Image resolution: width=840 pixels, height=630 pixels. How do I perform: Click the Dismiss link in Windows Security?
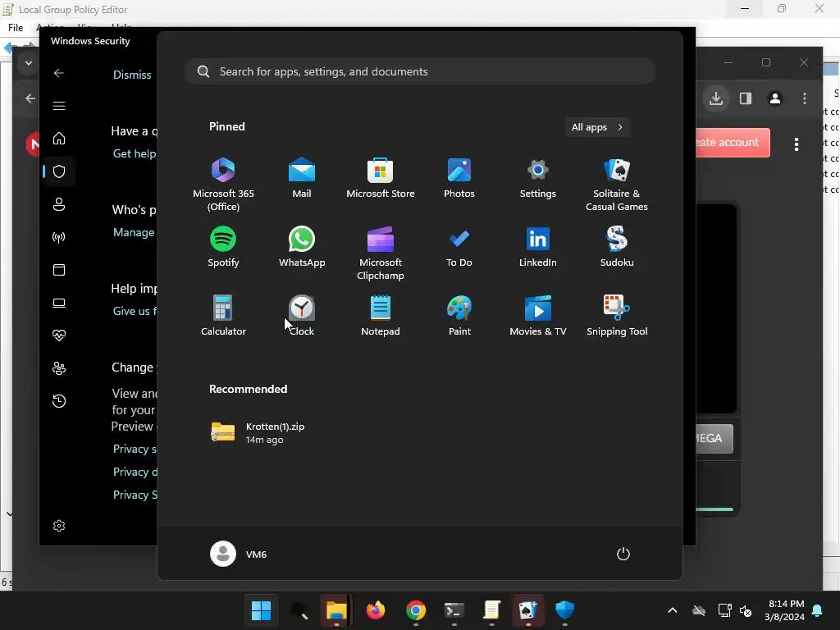tap(132, 75)
